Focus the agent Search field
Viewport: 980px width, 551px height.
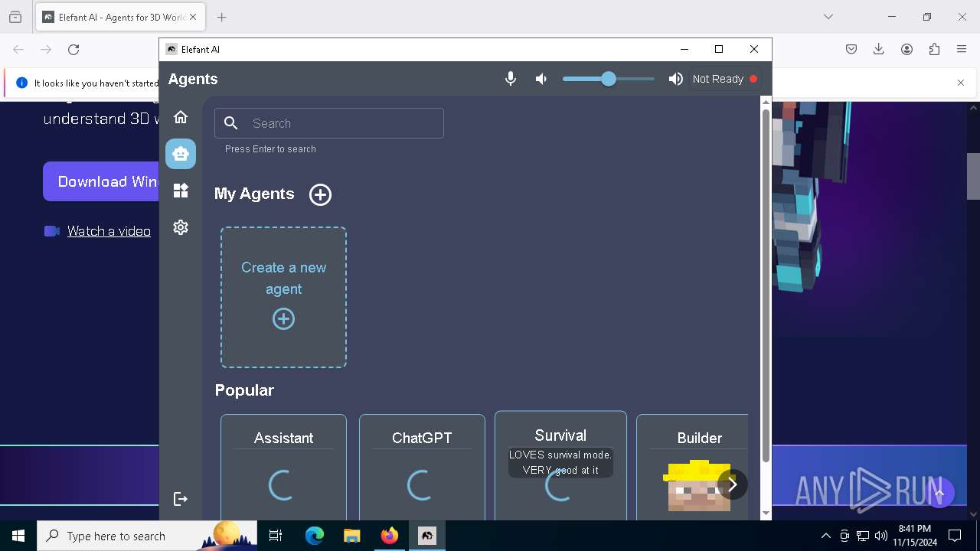tap(329, 123)
